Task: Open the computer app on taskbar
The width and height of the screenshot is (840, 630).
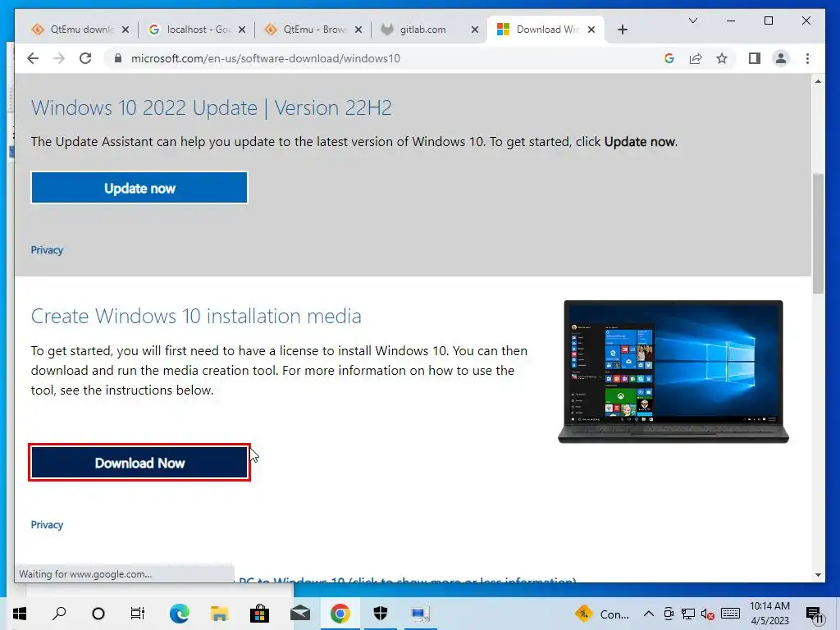Action: click(421, 614)
